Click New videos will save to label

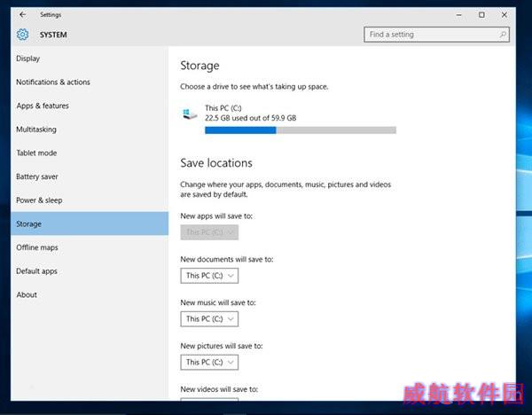219,389
